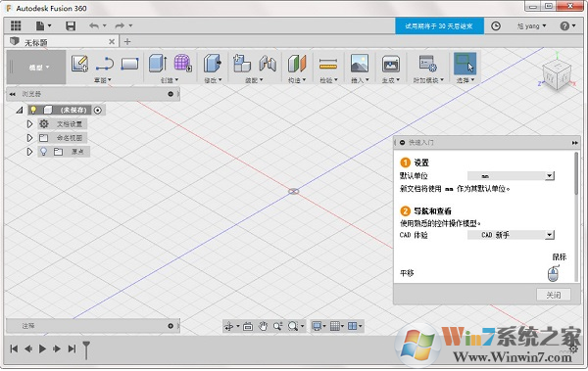Image resolution: width=588 pixels, height=371 pixels.
Task: Open the workspace switcher dropdown
Action: coord(37,68)
